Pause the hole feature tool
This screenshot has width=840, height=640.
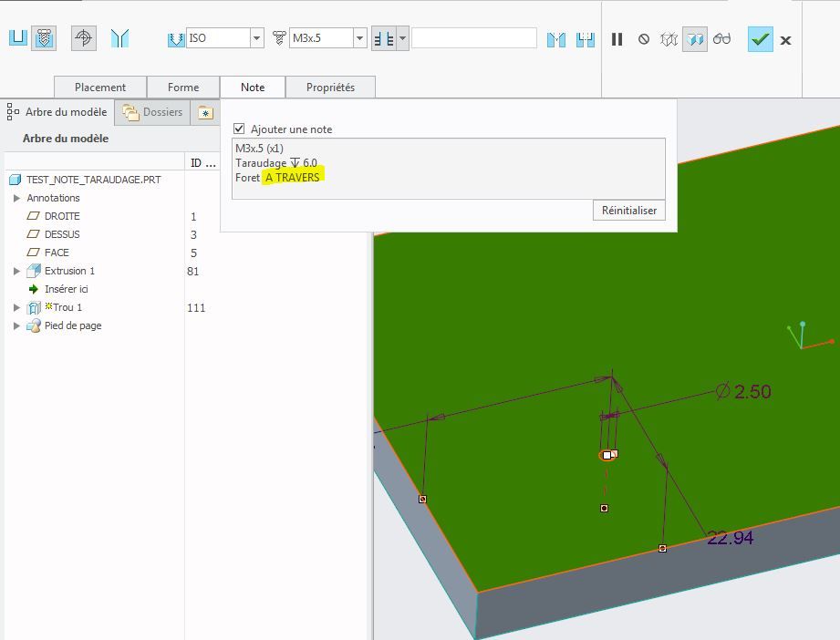(617, 39)
